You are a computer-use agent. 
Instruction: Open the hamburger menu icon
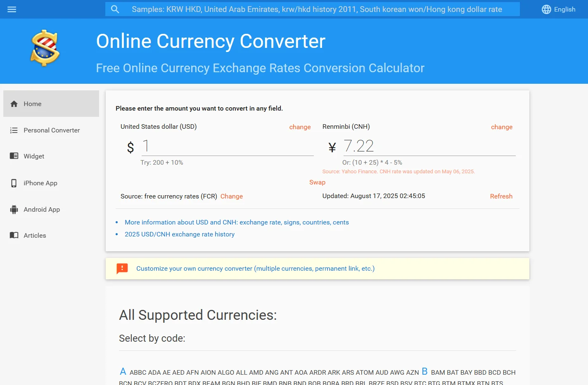click(x=12, y=9)
